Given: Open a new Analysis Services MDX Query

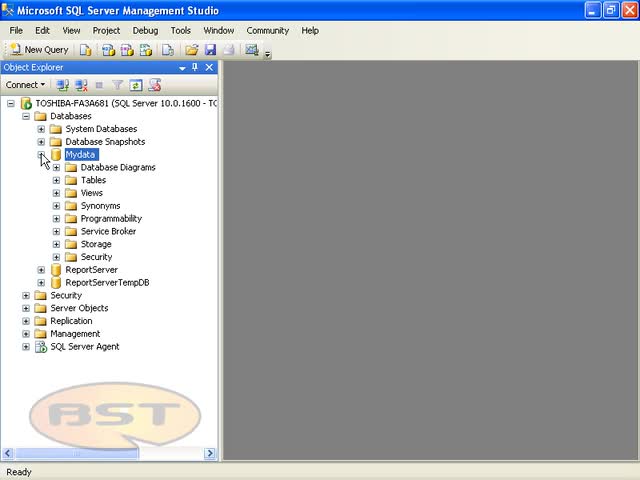Looking at the screenshot, I should click(108, 50).
